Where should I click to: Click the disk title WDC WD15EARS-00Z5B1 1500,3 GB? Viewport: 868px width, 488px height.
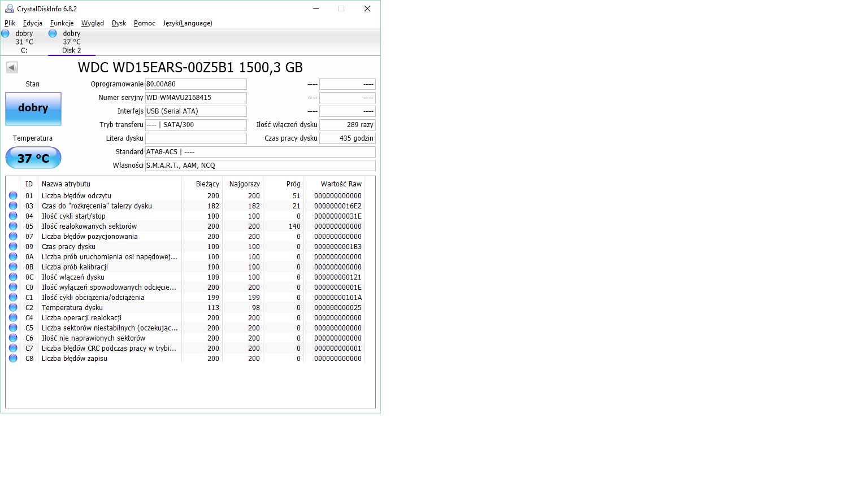pos(190,68)
